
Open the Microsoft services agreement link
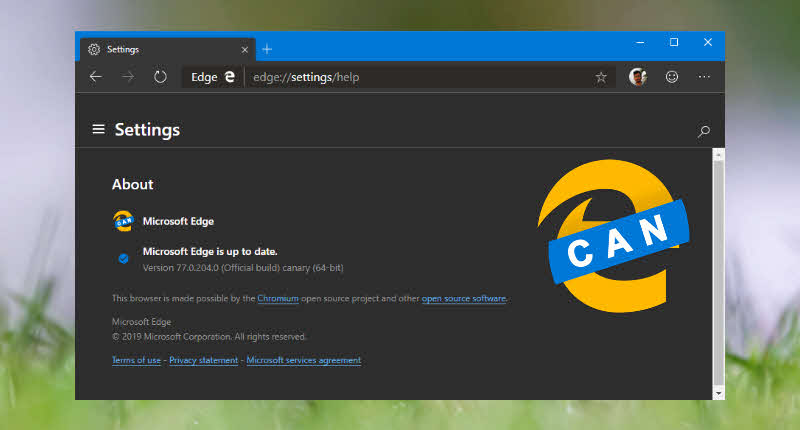304,360
